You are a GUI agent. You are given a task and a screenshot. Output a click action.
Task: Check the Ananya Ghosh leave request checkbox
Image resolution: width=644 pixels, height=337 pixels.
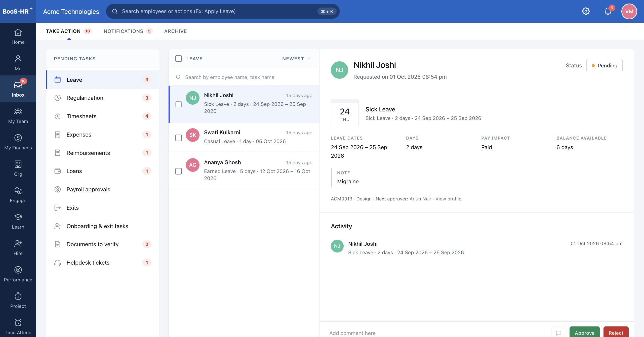(178, 171)
